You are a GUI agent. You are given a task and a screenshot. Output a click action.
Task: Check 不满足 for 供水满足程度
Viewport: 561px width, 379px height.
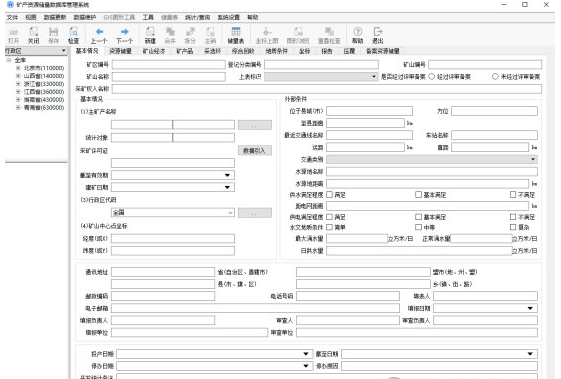[513, 194]
